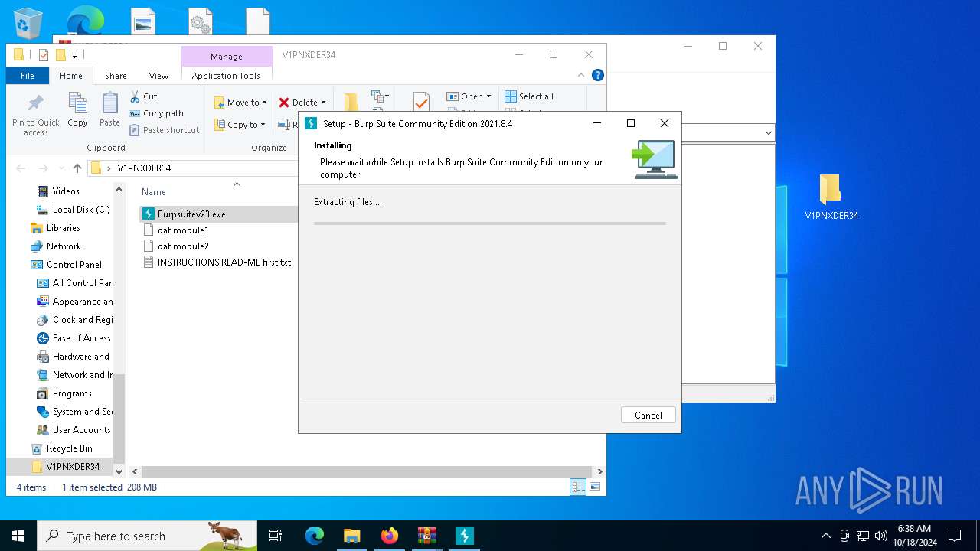Click horizontal scrollbar in file list

coord(367,472)
